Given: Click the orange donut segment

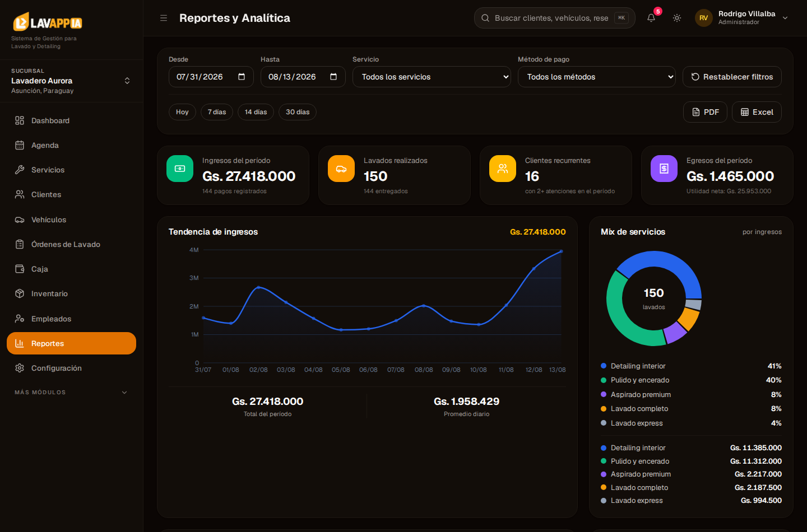Looking at the screenshot, I should (x=689, y=319).
